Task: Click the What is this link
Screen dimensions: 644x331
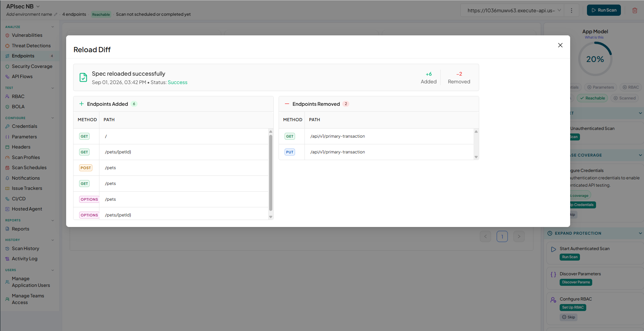Action: point(594,37)
